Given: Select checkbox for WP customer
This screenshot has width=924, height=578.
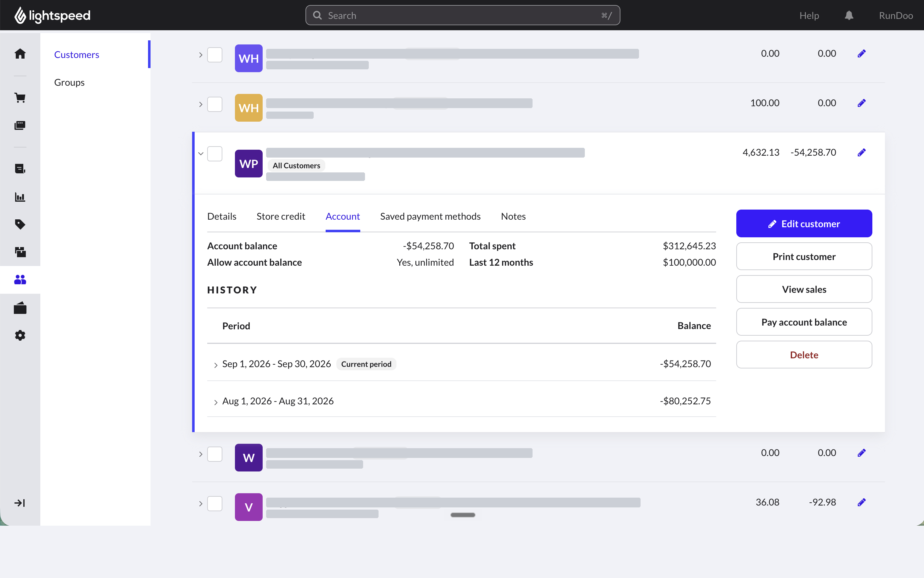Looking at the screenshot, I should click(215, 154).
